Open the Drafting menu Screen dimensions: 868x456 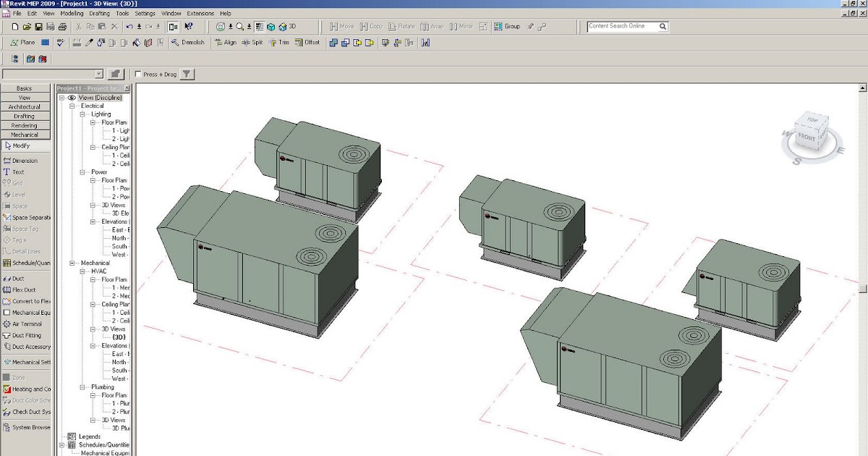click(100, 13)
